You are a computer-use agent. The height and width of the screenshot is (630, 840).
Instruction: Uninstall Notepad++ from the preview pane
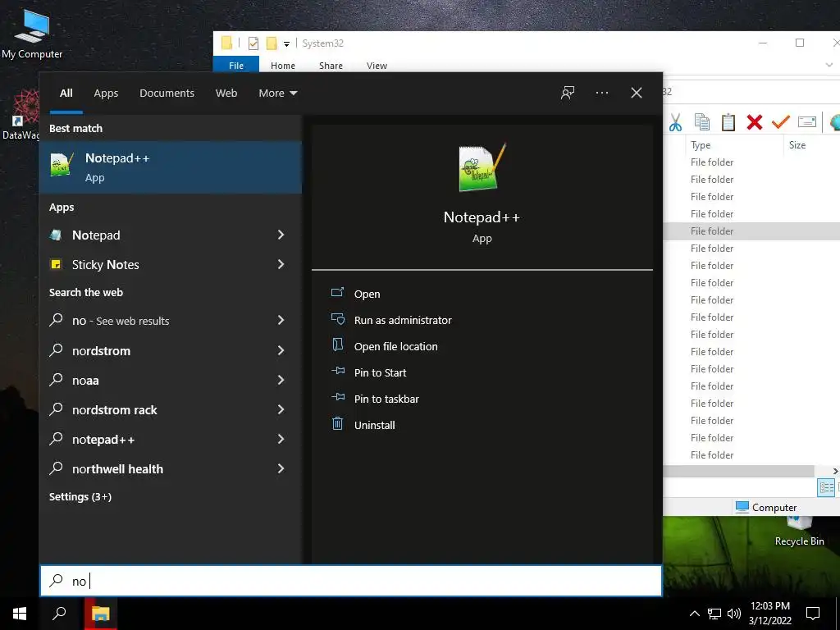point(374,426)
